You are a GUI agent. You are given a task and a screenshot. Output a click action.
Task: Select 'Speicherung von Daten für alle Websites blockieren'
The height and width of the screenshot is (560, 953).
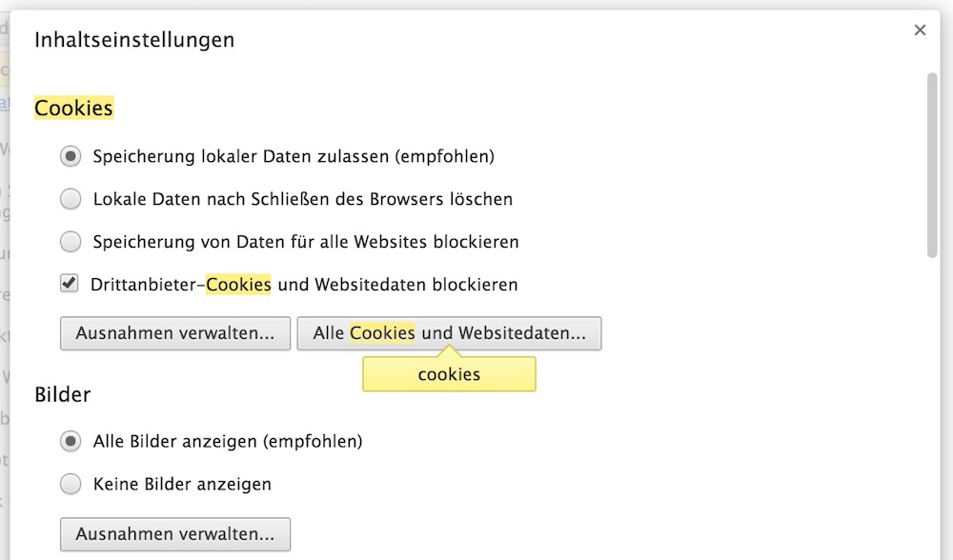click(71, 242)
